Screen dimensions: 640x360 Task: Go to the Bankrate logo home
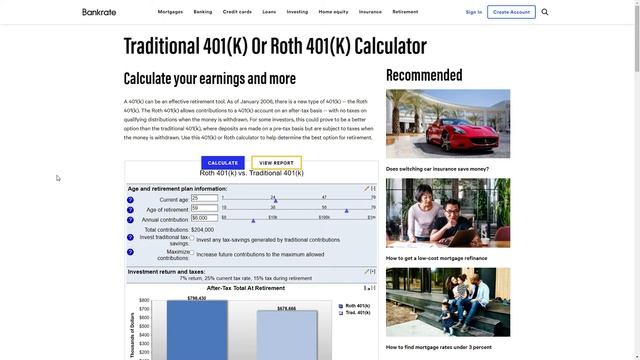(99, 12)
